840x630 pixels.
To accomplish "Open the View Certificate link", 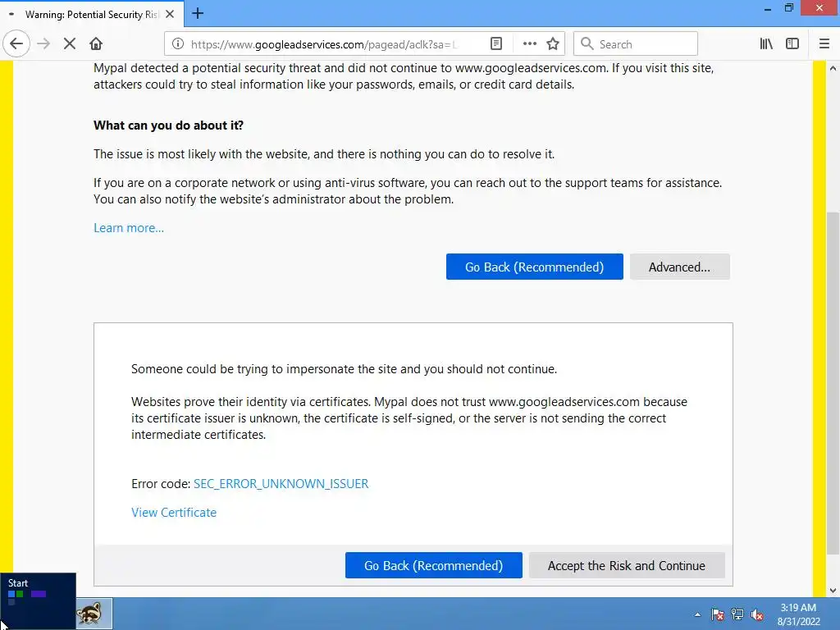I will [x=174, y=513].
